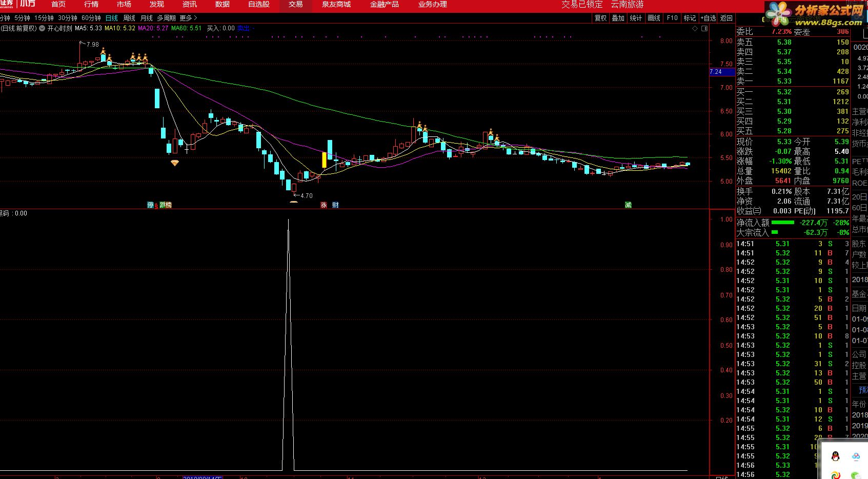The height and width of the screenshot is (479, 868).
Task: Click the 涨 event marker below chart
Action: pyautogui.click(x=324, y=205)
